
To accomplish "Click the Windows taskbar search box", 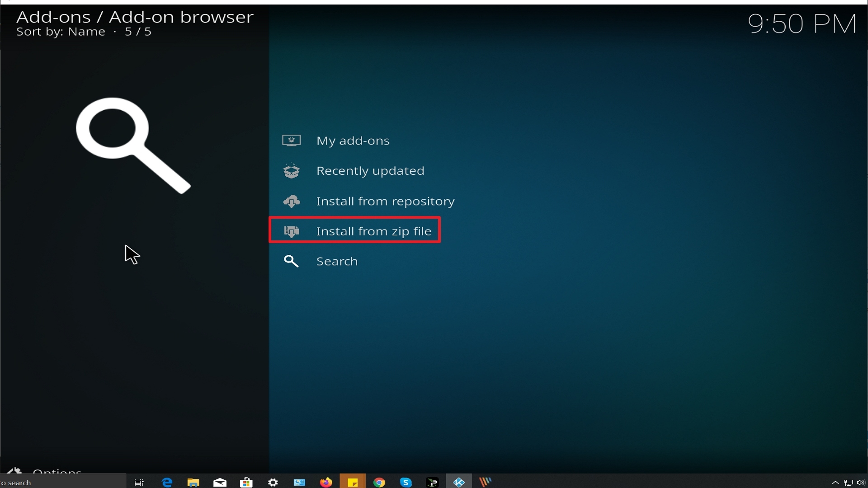I will [x=62, y=482].
